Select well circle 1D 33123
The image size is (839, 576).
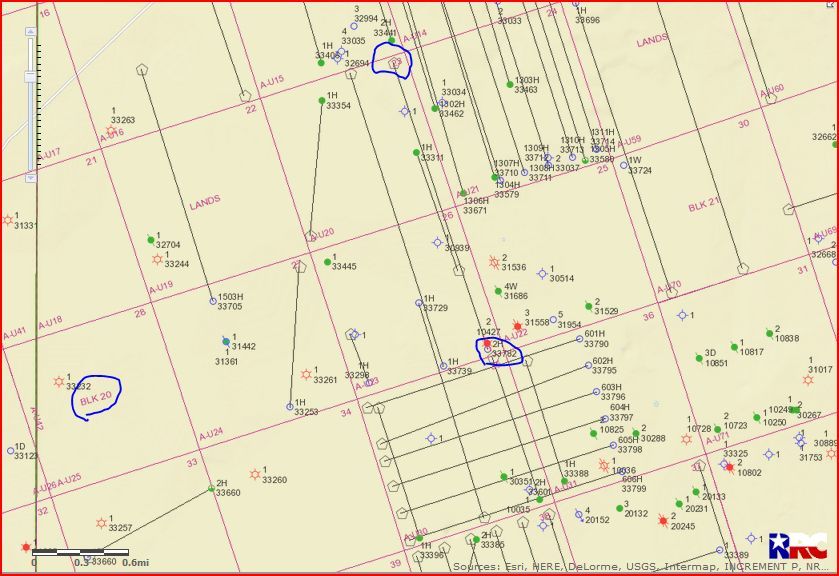pos(11,451)
